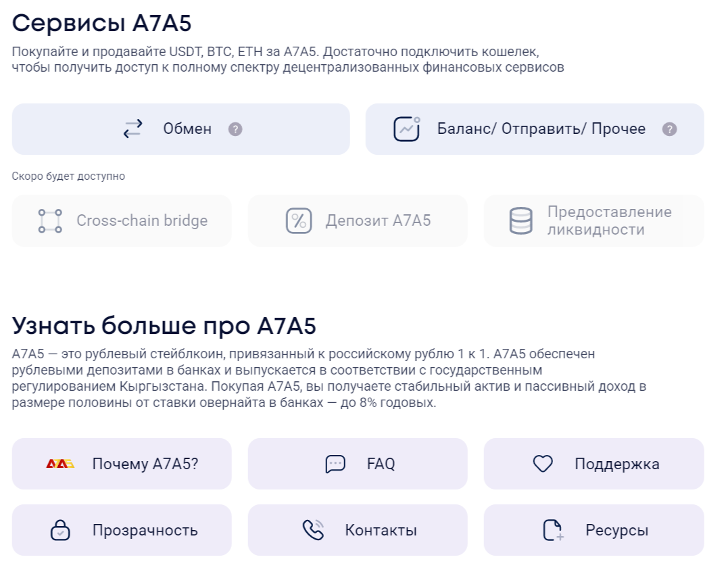Image resolution: width=728 pixels, height=574 pixels.
Task: Open the Обмен exchange service
Action: [187, 129]
